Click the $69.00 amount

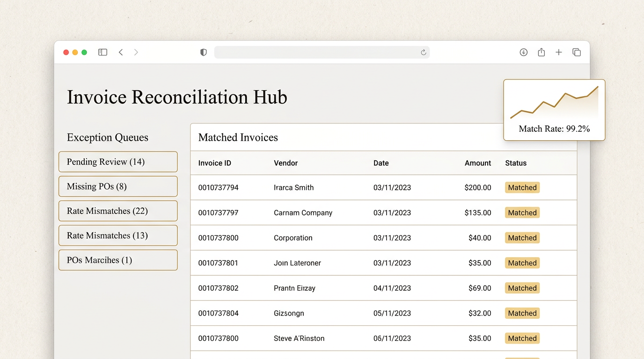[480, 288]
